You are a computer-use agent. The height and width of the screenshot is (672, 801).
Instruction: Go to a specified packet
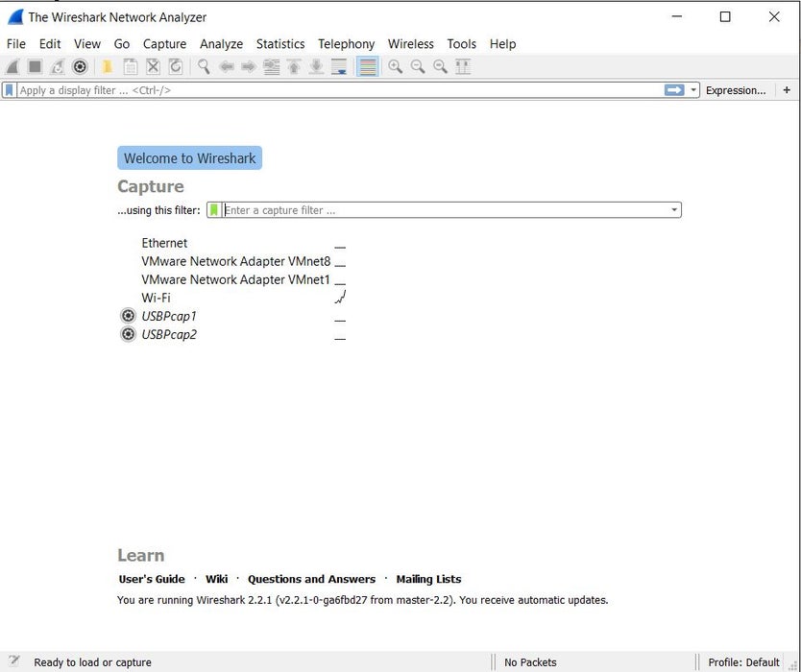click(x=271, y=66)
